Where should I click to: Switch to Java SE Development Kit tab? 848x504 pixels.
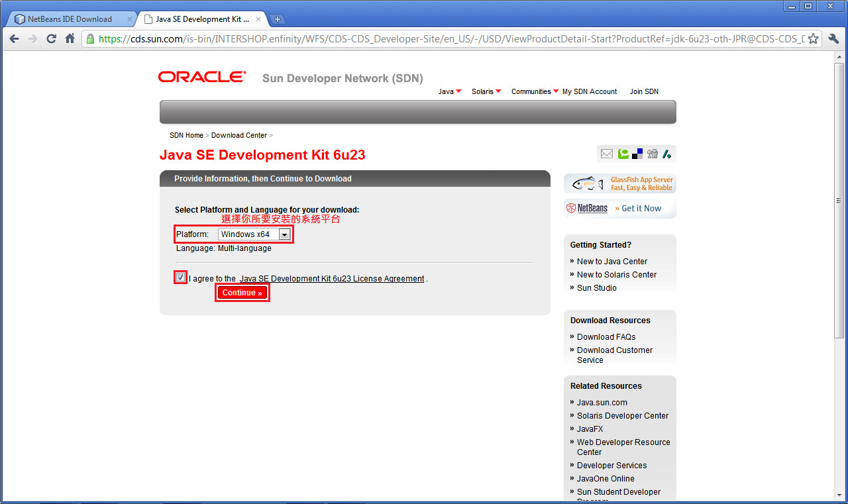coord(202,19)
